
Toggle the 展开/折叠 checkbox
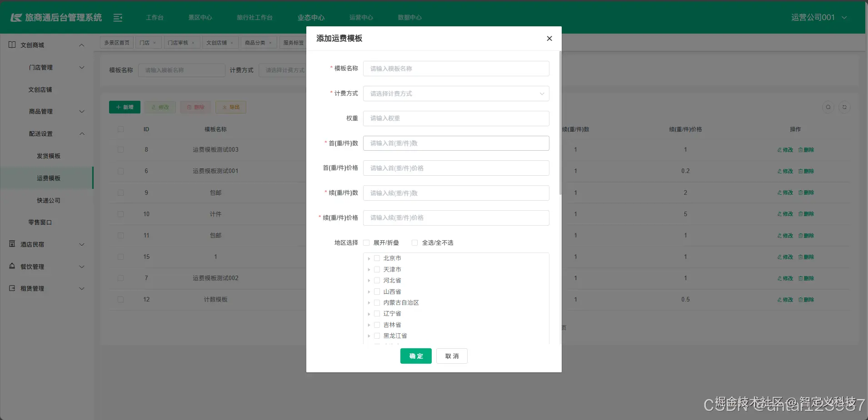point(366,243)
